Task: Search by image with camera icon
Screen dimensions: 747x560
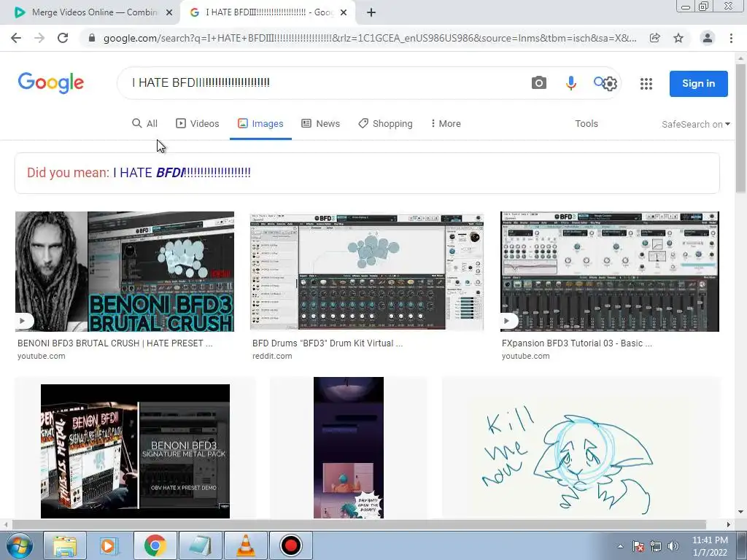Action: (x=539, y=83)
